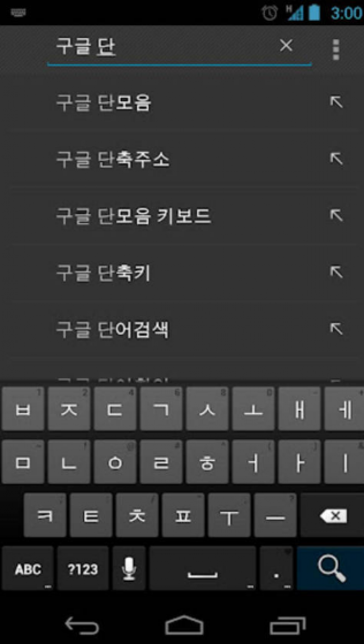The height and width of the screenshot is (644, 364).
Task: Tap the microphone voice input key
Action: click(x=129, y=568)
